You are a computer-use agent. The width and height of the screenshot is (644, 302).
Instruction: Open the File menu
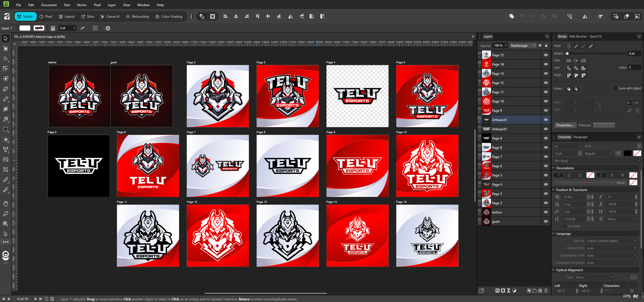18,5
